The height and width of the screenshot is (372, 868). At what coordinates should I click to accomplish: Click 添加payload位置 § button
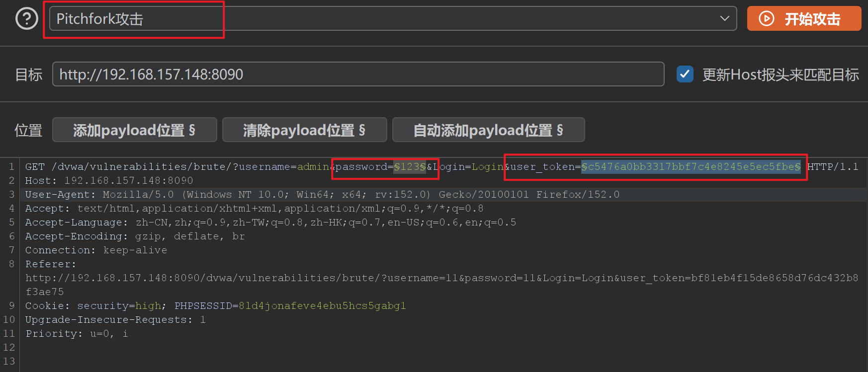(x=134, y=130)
